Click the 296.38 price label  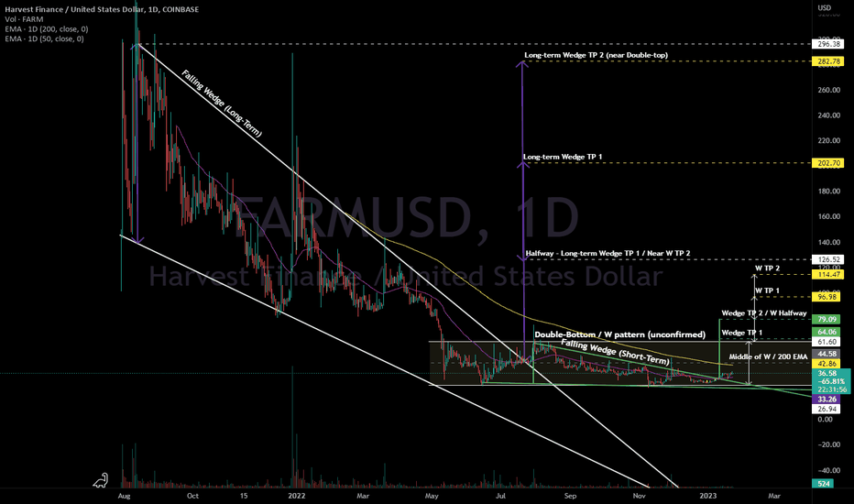pyautogui.click(x=827, y=44)
